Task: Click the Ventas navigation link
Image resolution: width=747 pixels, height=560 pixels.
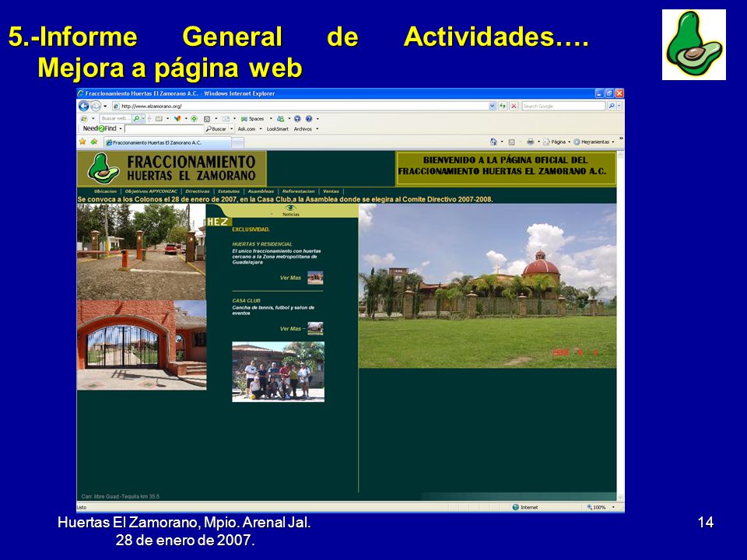Action: pos(331,191)
